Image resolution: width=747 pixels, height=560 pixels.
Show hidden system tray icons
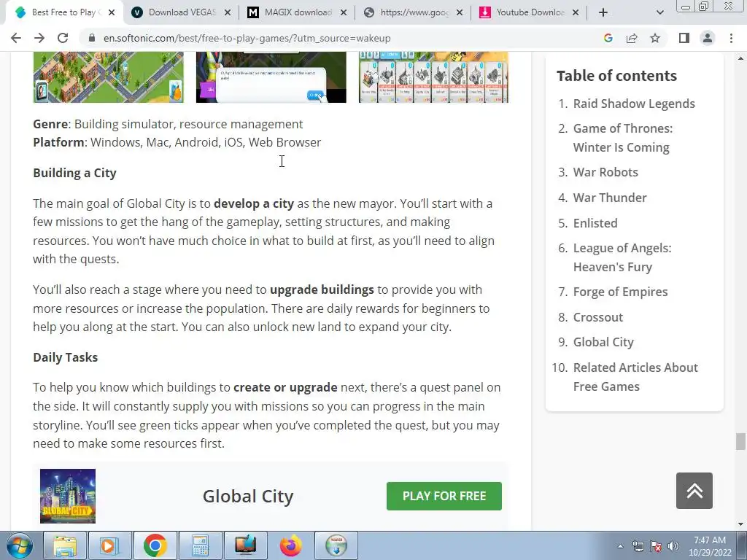[x=620, y=546]
